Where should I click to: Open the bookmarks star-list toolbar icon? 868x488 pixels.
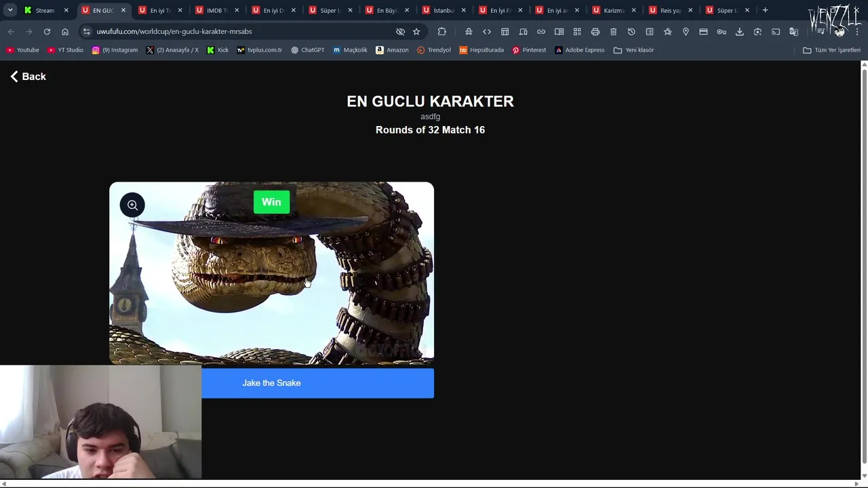coord(667,31)
